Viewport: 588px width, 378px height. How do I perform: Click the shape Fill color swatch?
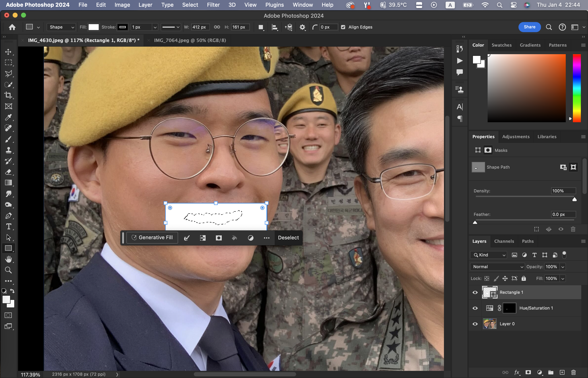[x=93, y=27]
